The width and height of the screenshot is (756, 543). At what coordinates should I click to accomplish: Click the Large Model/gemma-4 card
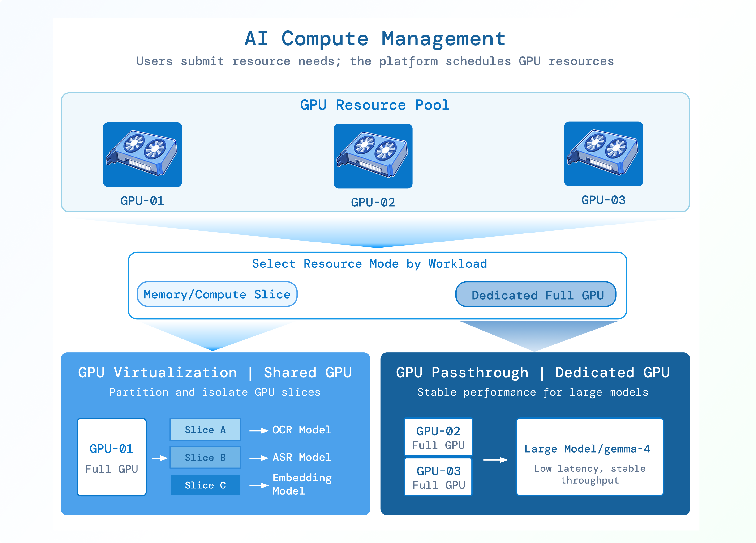coord(590,457)
